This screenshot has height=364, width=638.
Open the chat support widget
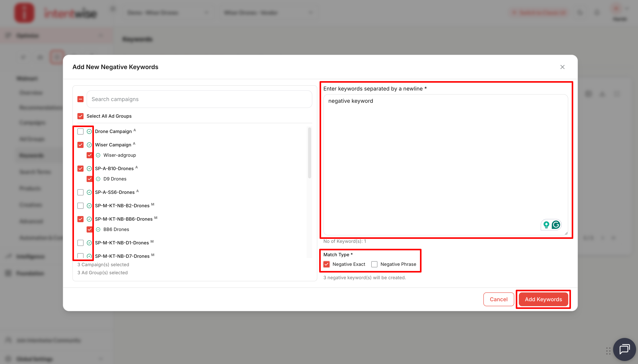tap(624, 349)
